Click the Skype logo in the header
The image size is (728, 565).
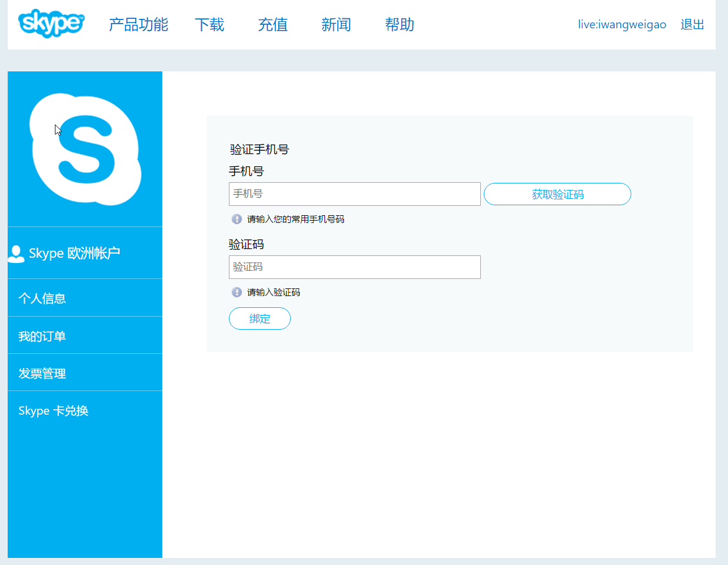[51, 24]
